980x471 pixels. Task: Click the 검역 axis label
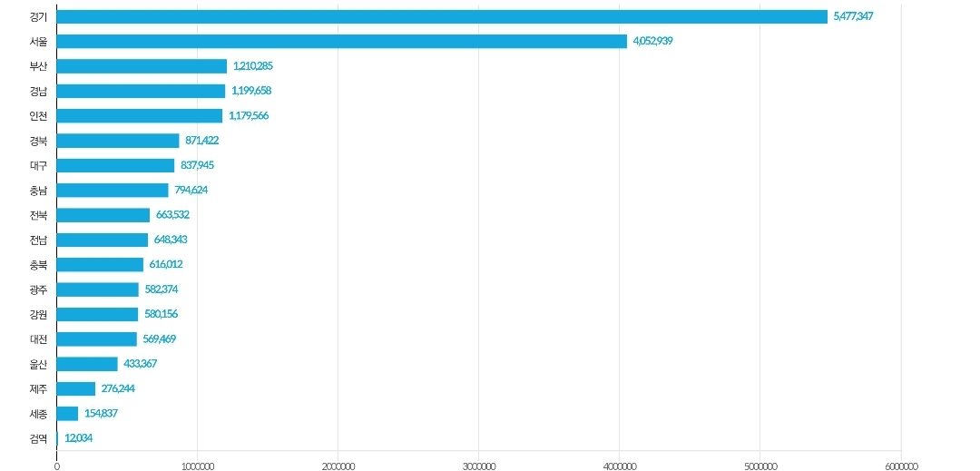(38, 438)
